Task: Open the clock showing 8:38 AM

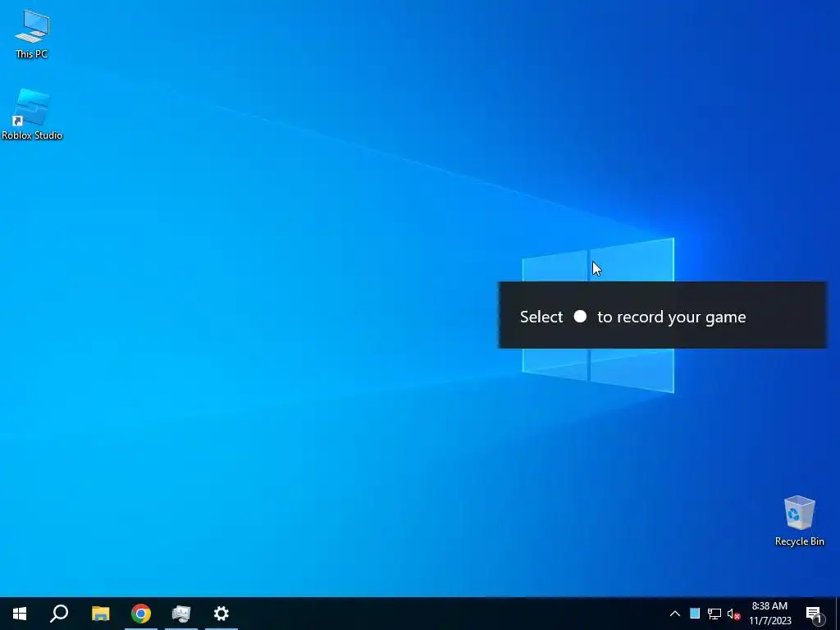Action: coord(769,614)
